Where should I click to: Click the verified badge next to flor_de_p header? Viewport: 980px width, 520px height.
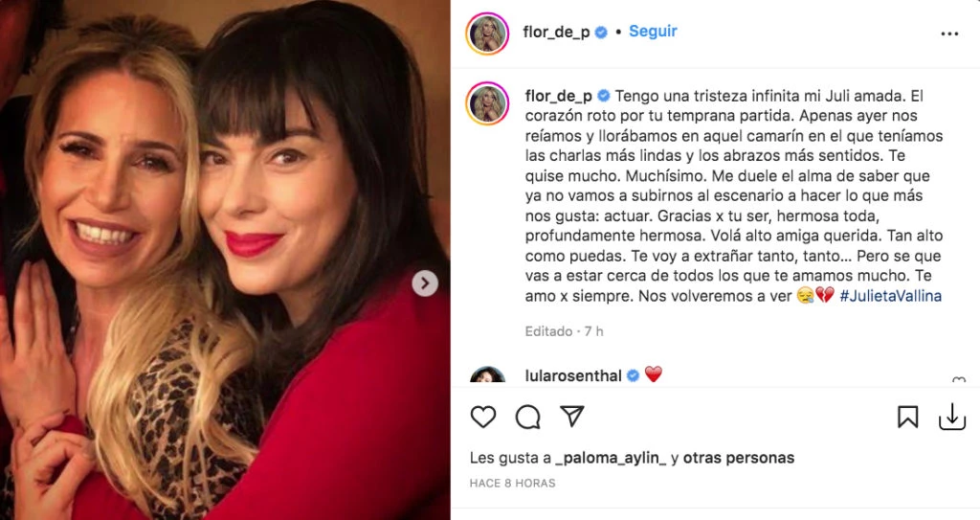pyautogui.click(x=601, y=33)
